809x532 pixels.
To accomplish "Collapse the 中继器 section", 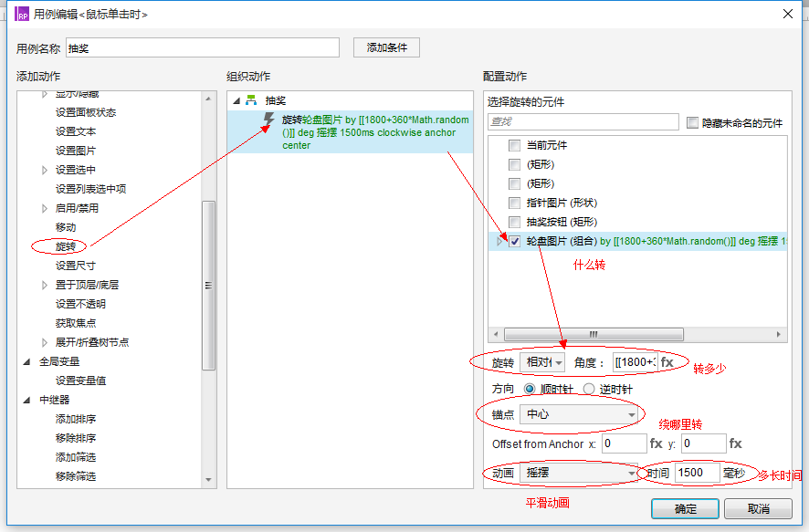I will (x=26, y=400).
